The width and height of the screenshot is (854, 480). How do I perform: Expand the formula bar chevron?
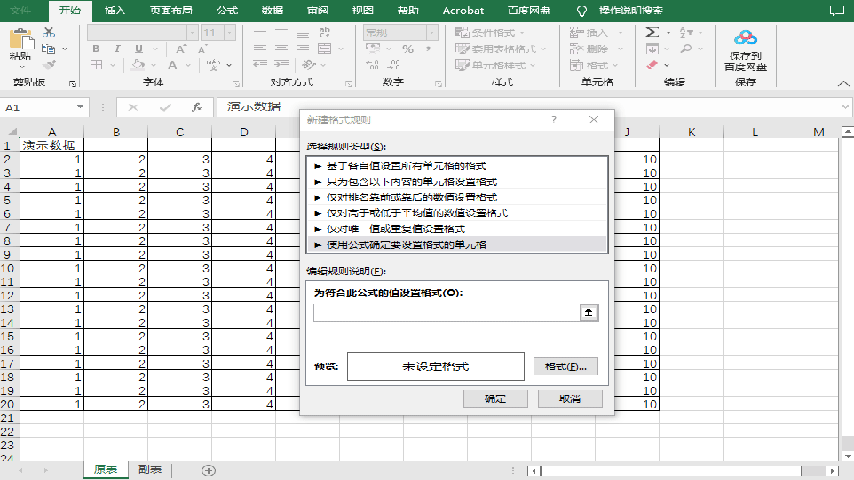click(x=845, y=107)
